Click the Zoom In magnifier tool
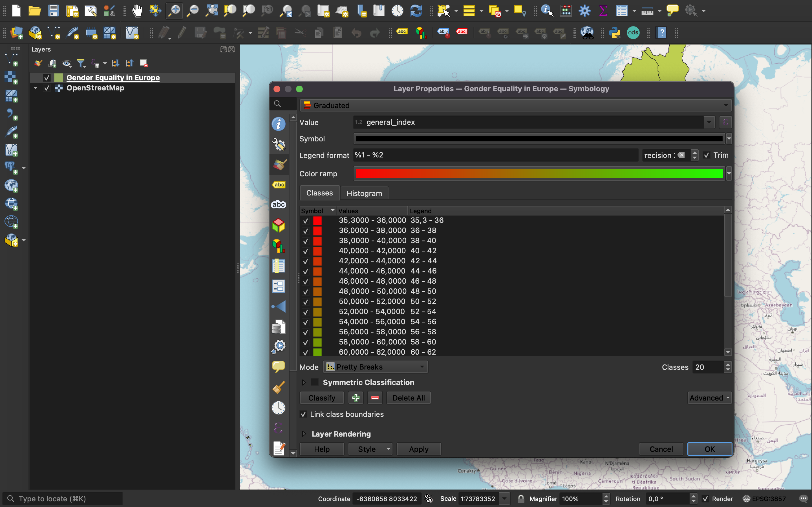Image resolution: width=812 pixels, height=507 pixels. point(174,11)
